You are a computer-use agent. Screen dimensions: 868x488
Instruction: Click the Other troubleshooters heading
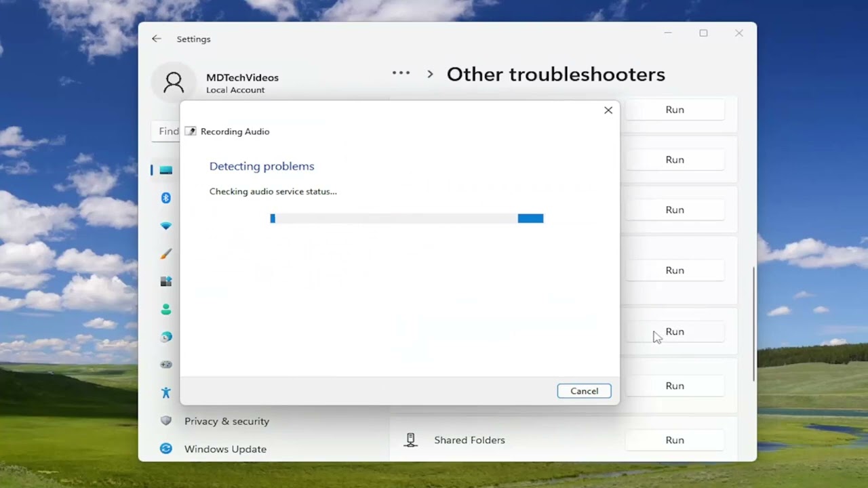[x=555, y=74]
